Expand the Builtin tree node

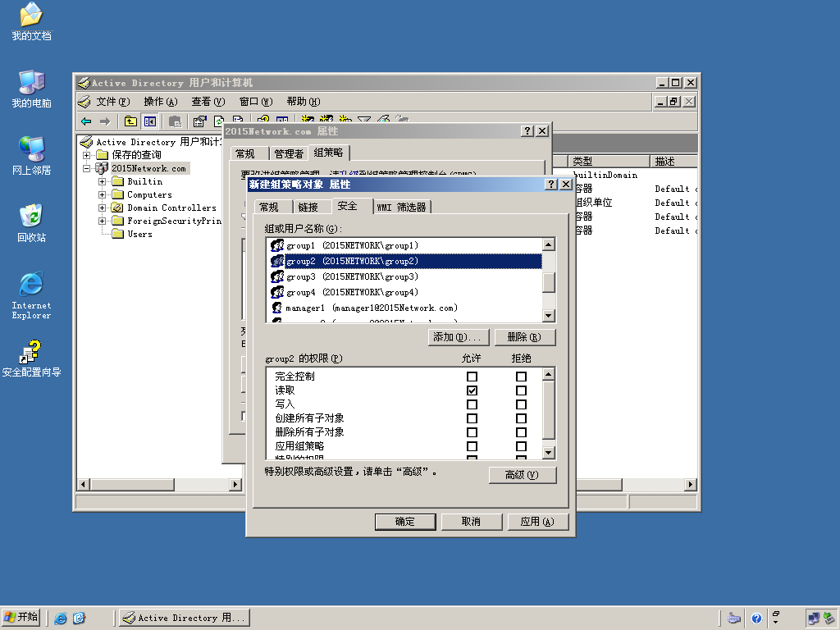coord(102,181)
